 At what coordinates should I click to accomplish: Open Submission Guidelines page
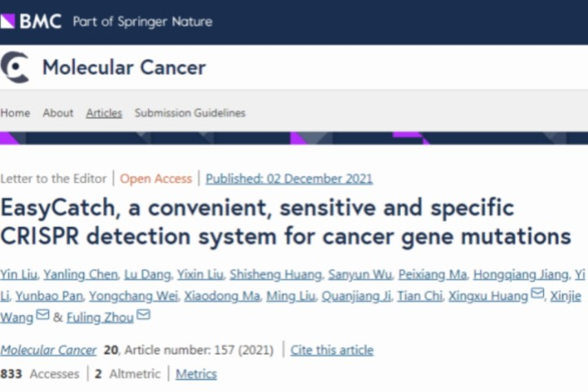[x=189, y=113]
